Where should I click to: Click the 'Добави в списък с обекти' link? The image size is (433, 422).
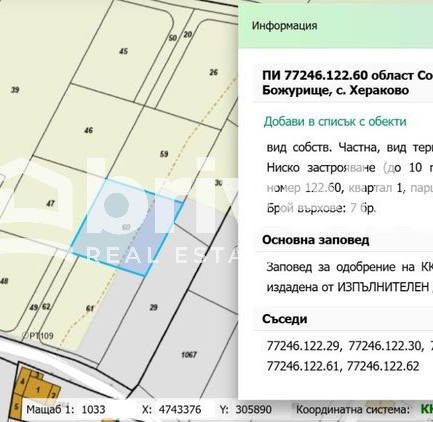click(335, 122)
